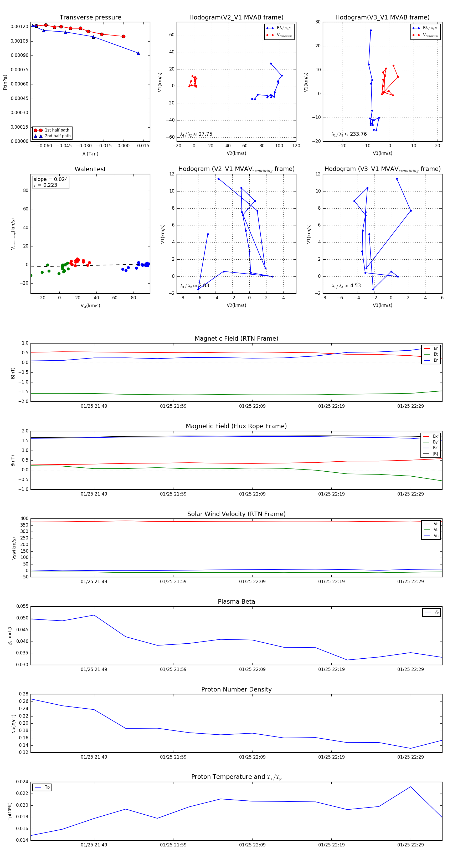Click the 'Vt' legend entry
The image size is (473, 868).
click(x=431, y=530)
